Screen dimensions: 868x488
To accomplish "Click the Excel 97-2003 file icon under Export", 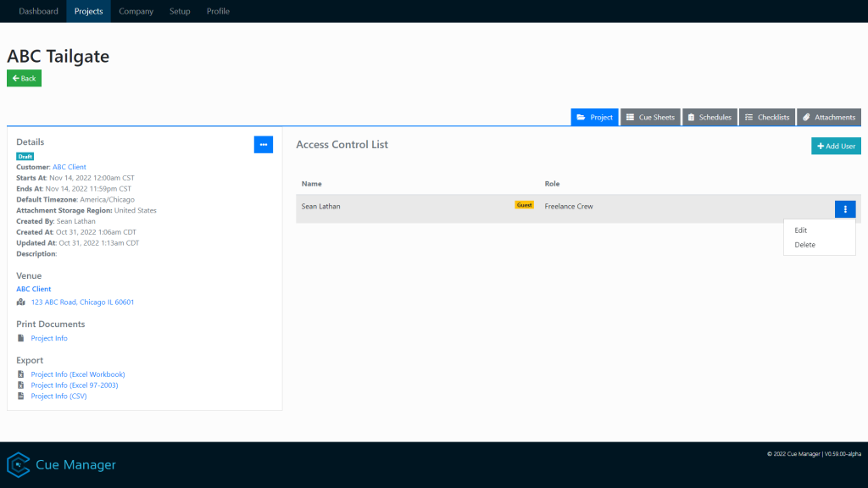I will [21, 385].
